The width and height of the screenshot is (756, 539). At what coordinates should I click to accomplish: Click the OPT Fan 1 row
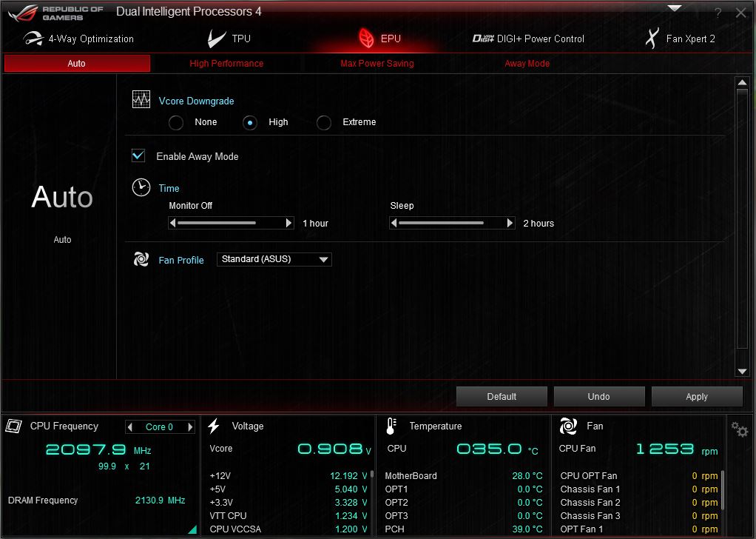(639, 529)
